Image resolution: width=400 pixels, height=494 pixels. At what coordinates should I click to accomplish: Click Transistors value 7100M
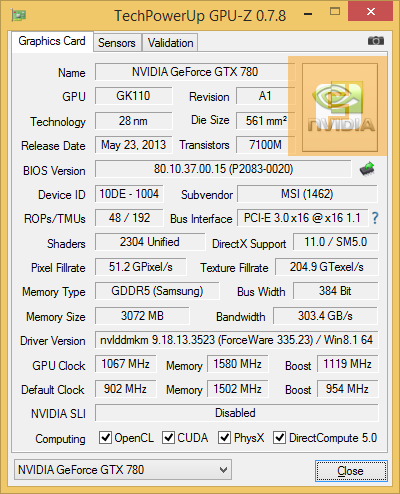[x=265, y=145]
